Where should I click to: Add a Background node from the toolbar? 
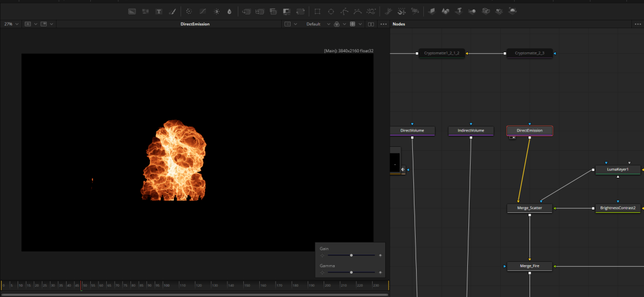132,11
